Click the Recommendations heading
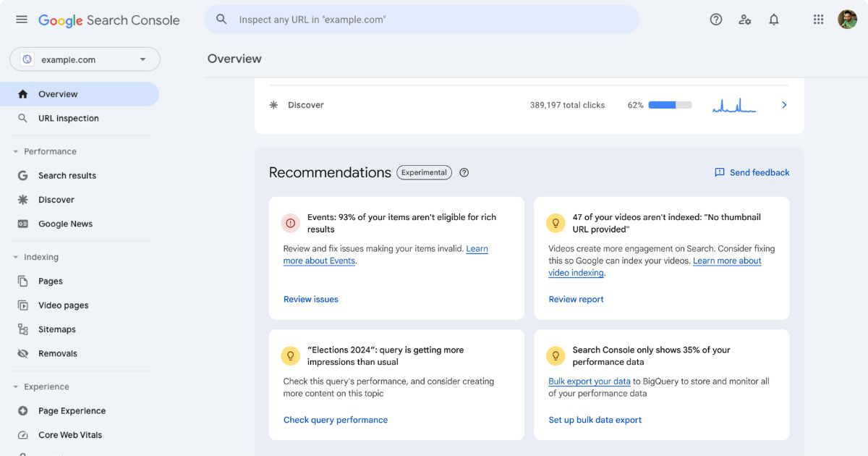The width and height of the screenshot is (868, 456). (x=330, y=172)
